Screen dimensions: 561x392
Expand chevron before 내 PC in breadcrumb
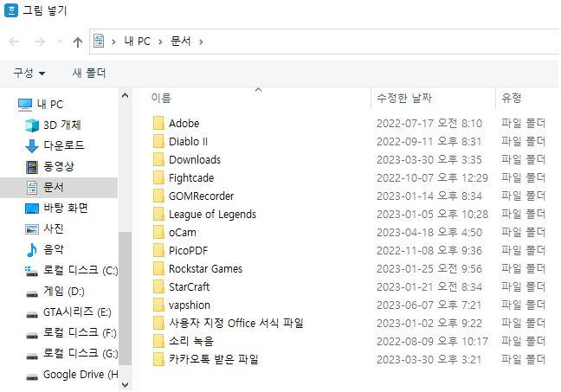pos(113,42)
